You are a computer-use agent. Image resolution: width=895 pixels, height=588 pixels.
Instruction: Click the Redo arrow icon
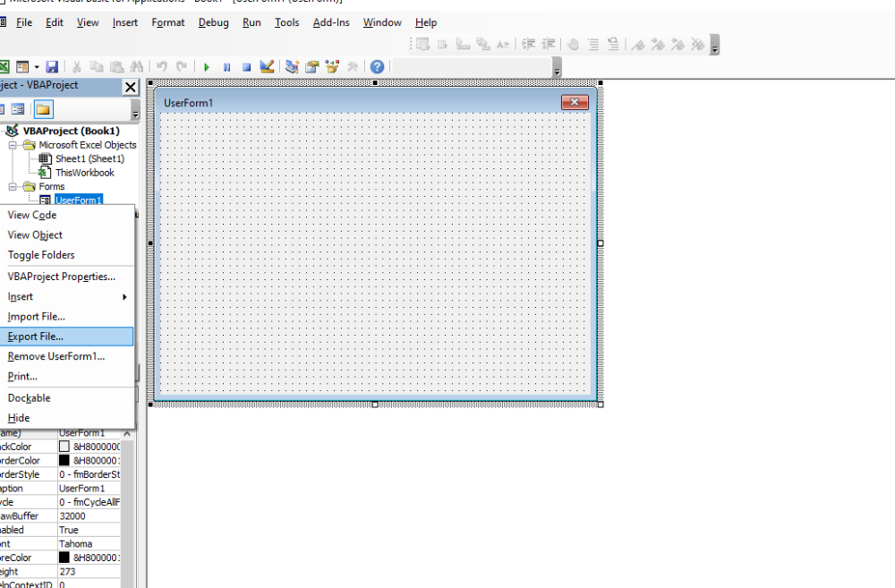(x=182, y=67)
